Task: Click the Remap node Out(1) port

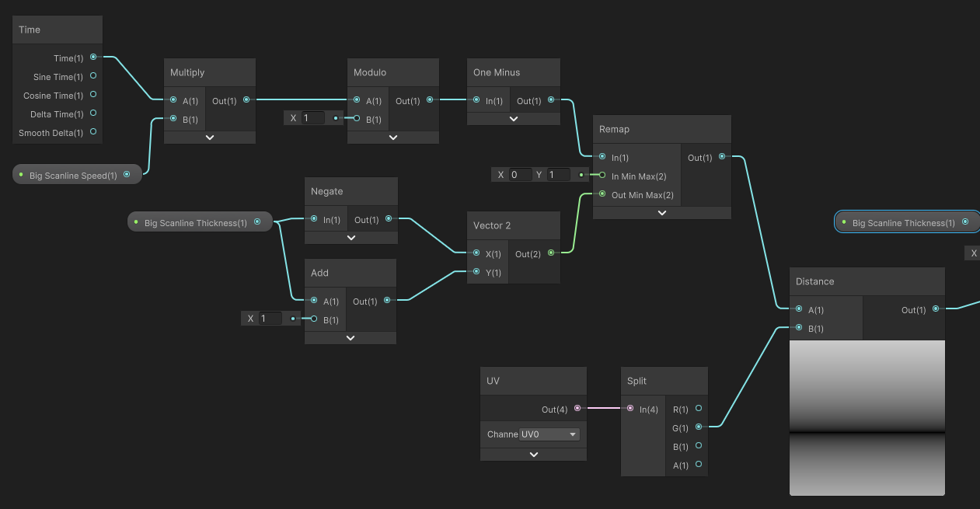Action: coord(722,157)
